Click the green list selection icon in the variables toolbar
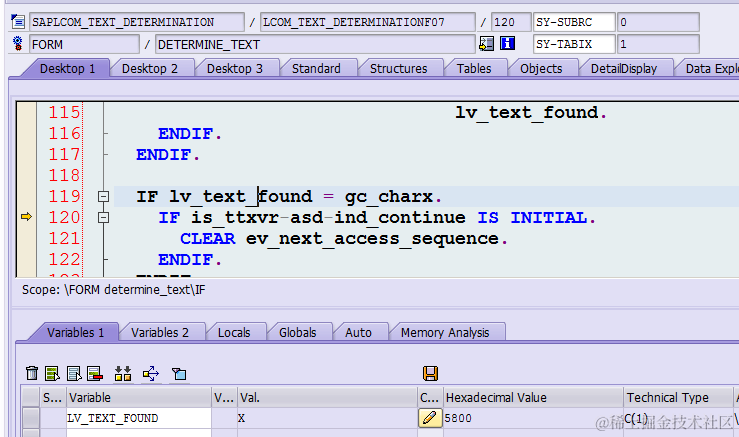This screenshot has height=437, width=739. coord(52,373)
